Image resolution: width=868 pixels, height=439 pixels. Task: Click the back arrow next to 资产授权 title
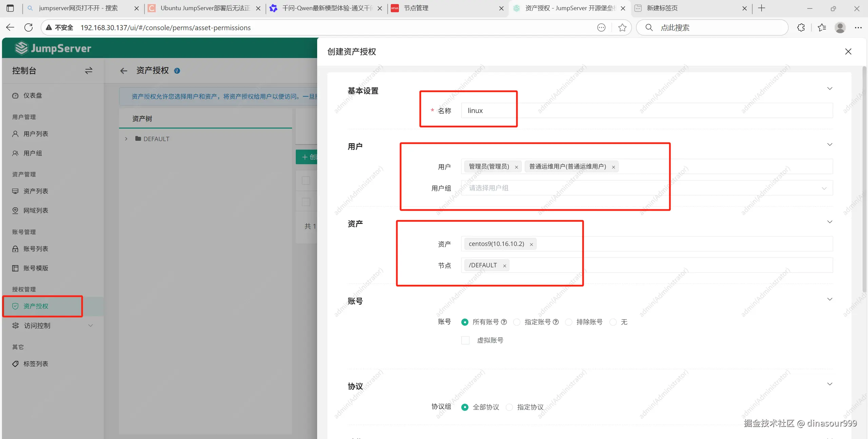tap(124, 71)
